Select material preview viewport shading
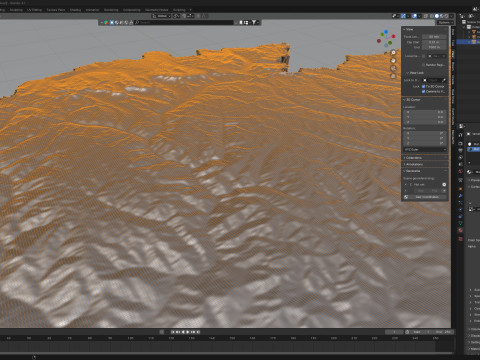The height and width of the screenshot is (360, 480). tap(442, 16)
